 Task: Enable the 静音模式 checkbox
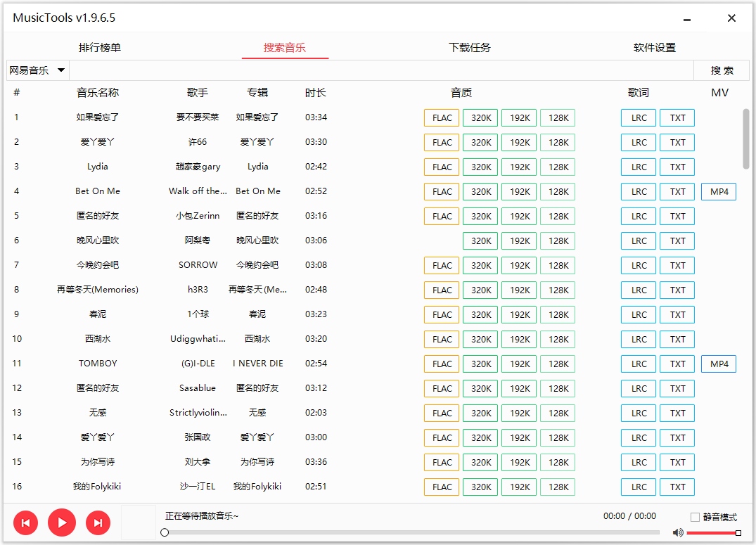click(x=695, y=518)
